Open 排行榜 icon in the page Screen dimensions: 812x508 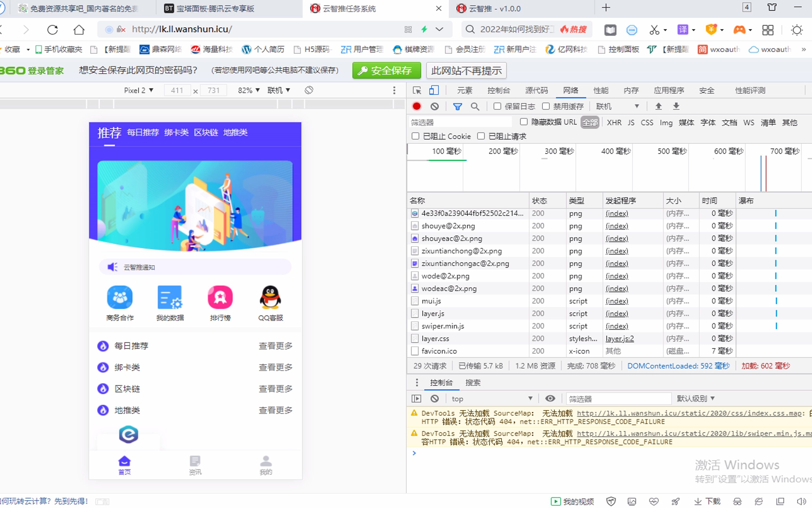click(x=220, y=297)
